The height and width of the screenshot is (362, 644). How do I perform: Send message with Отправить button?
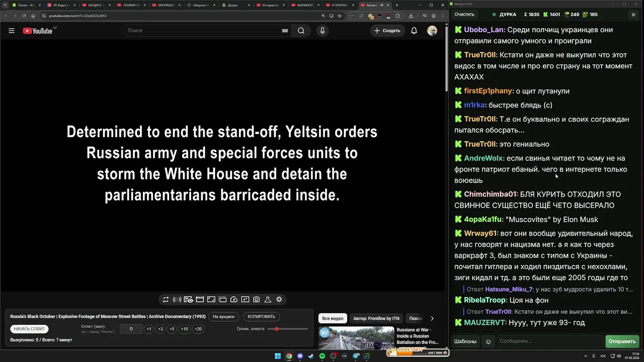point(622,341)
